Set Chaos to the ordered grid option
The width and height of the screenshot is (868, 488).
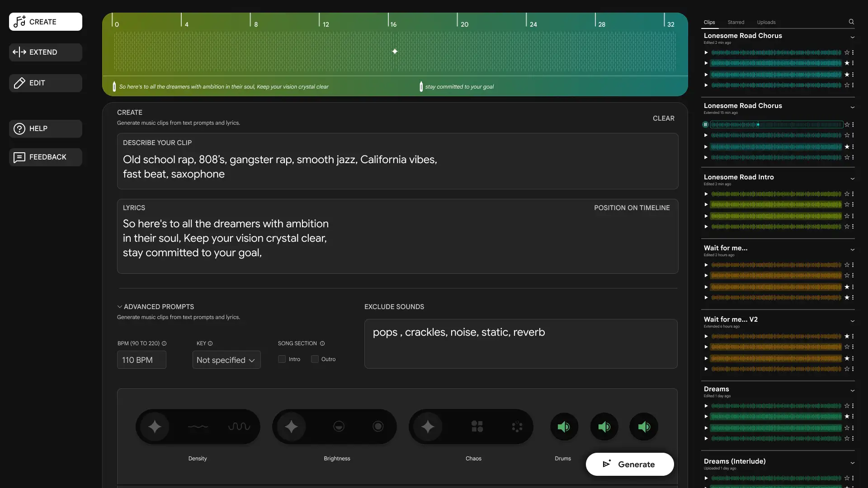coord(477,427)
